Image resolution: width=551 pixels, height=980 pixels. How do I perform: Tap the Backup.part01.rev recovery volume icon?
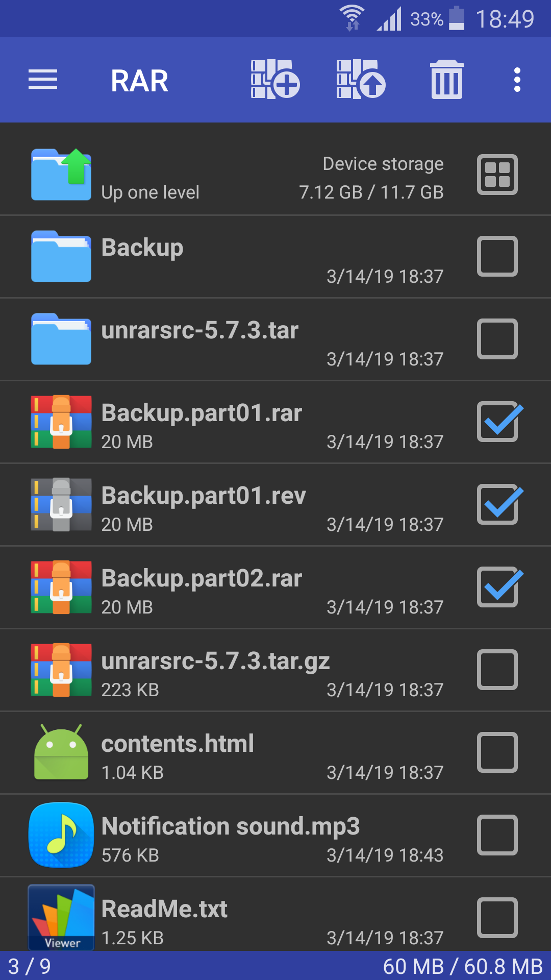pyautogui.click(x=61, y=504)
